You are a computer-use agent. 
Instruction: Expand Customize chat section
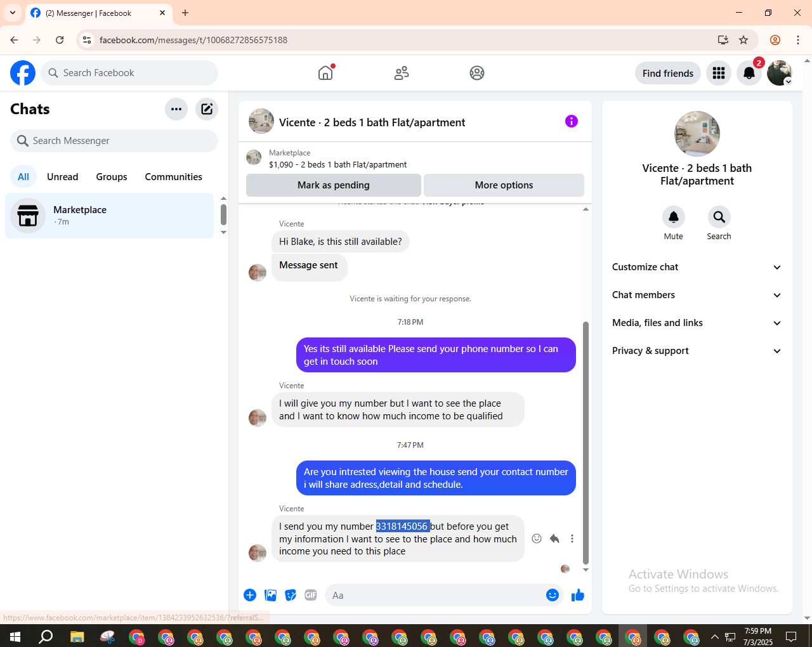point(697,267)
